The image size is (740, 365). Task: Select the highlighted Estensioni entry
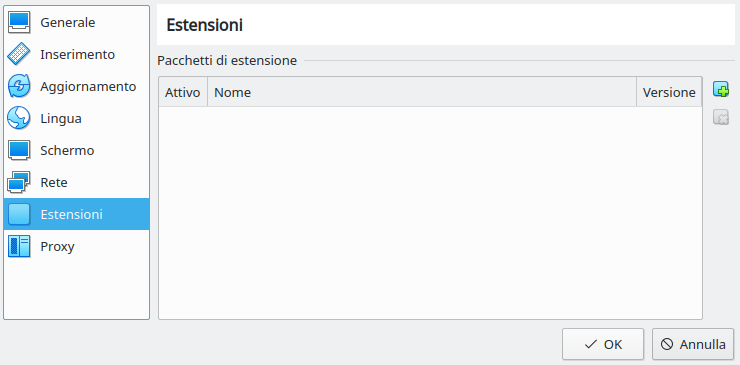pyautogui.click(x=76, y=214)
